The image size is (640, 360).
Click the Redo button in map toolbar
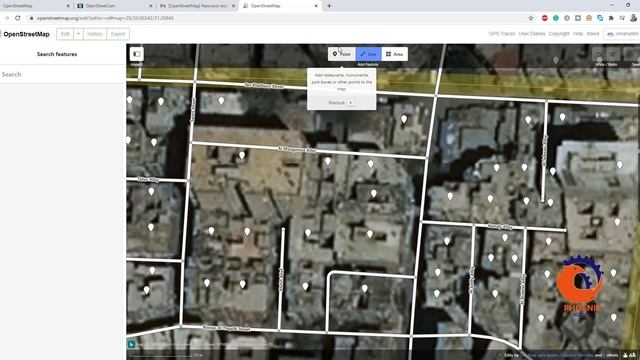click(x=613, y=54)
